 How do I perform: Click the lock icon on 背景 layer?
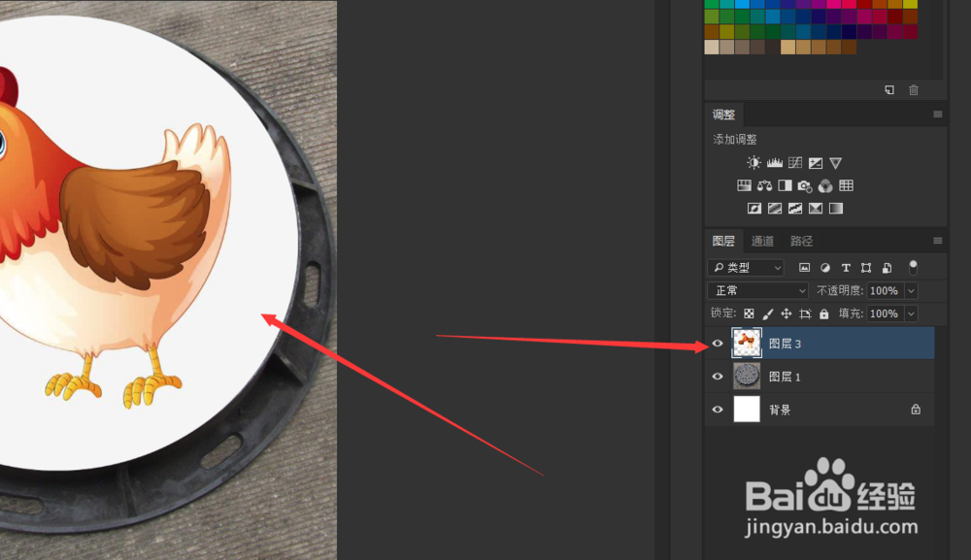click(916, 409)
